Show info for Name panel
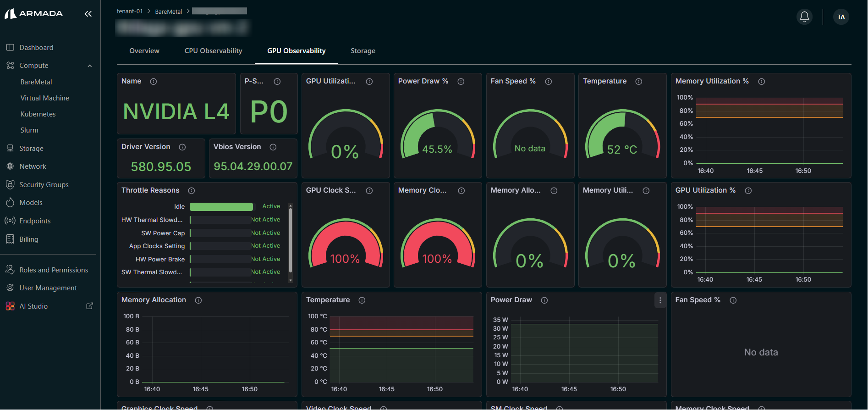 [x=154, y=82]
